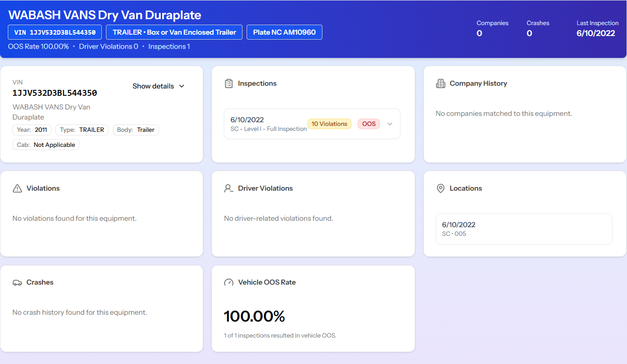Click the 10 Violations yellow badge
627x364 pixels.
(x=329, y=124)
